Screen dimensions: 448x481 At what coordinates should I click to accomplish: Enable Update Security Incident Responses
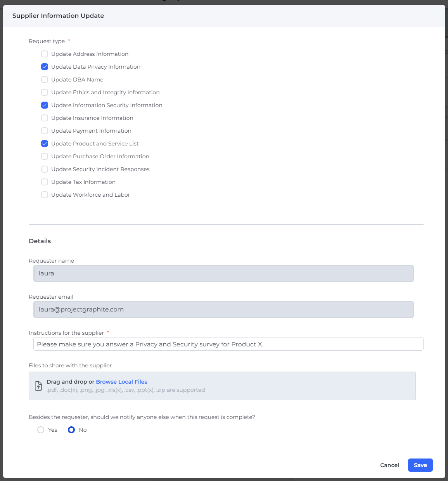pos(45,169)
